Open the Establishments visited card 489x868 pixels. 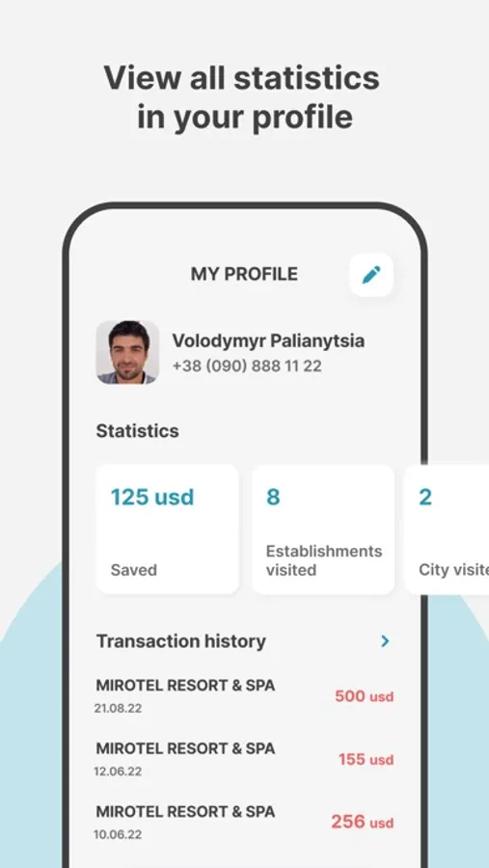coord(323,529)
